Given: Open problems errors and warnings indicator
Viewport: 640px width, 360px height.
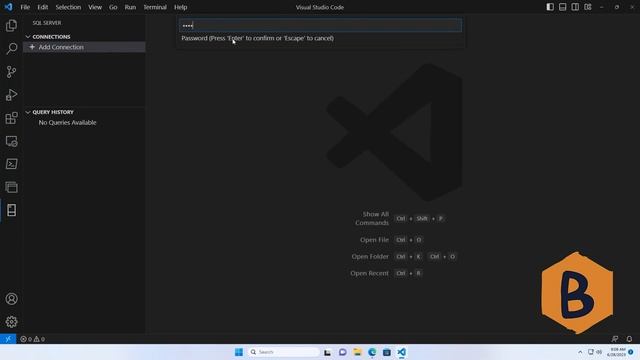Looking at the screenshot, I should [33, 339].
